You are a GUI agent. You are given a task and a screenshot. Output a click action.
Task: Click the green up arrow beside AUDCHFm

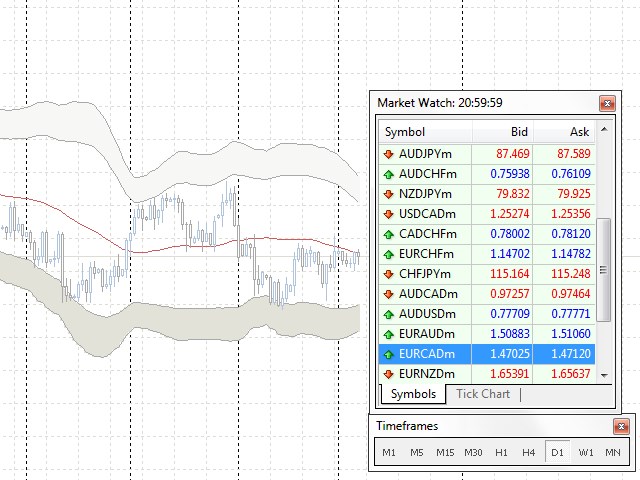point(388,174)
